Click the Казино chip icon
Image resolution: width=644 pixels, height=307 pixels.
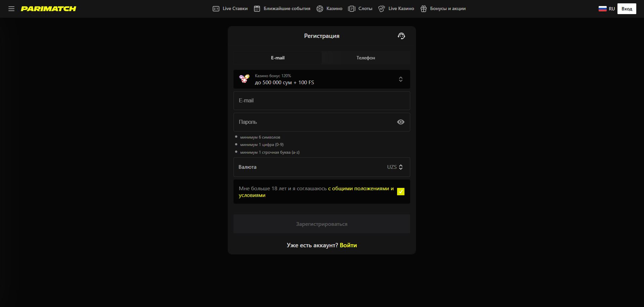pos(320,9)
